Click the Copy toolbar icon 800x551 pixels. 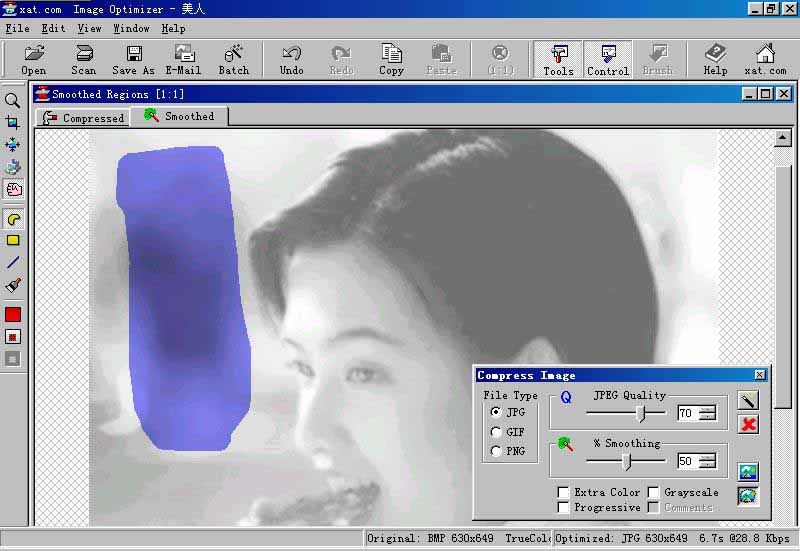(x=391, y=60)
